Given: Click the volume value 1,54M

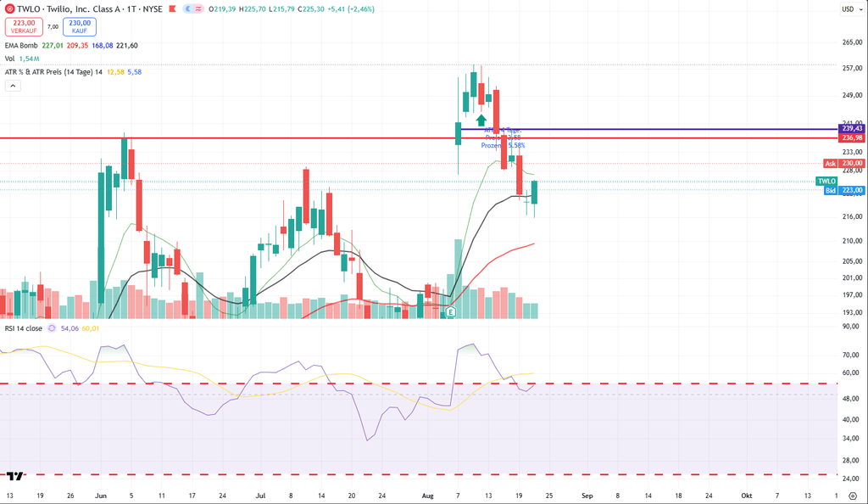Looking at the screenshot, I should [30, 59].
